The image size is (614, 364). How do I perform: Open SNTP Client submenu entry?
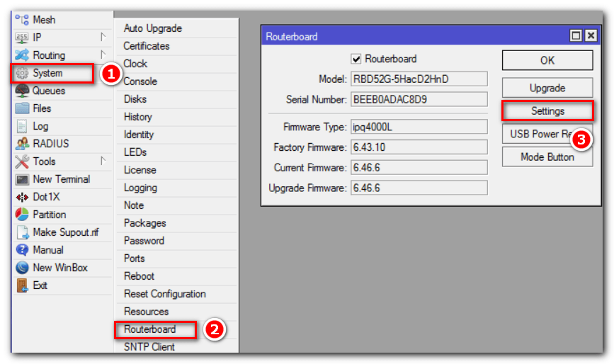[x=177, y=347]
